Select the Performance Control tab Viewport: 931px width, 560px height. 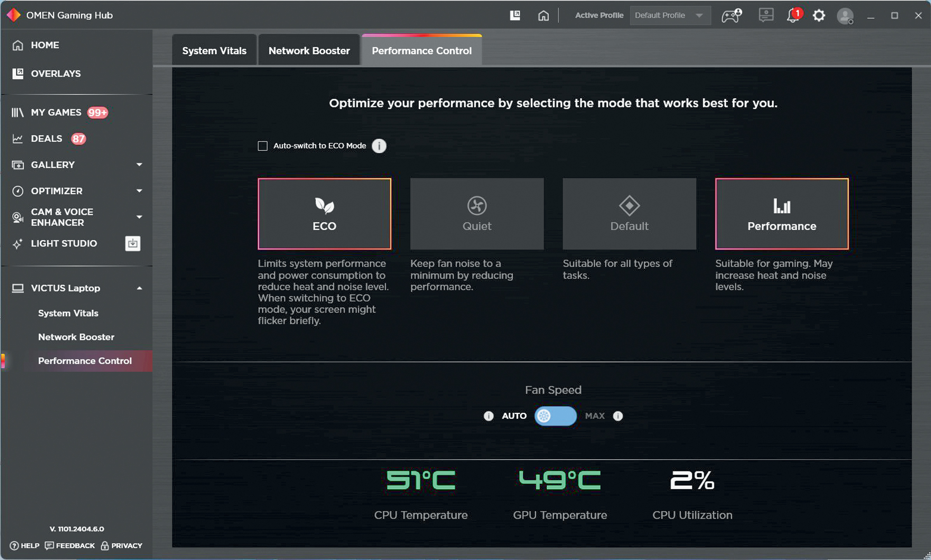point(422,51)
